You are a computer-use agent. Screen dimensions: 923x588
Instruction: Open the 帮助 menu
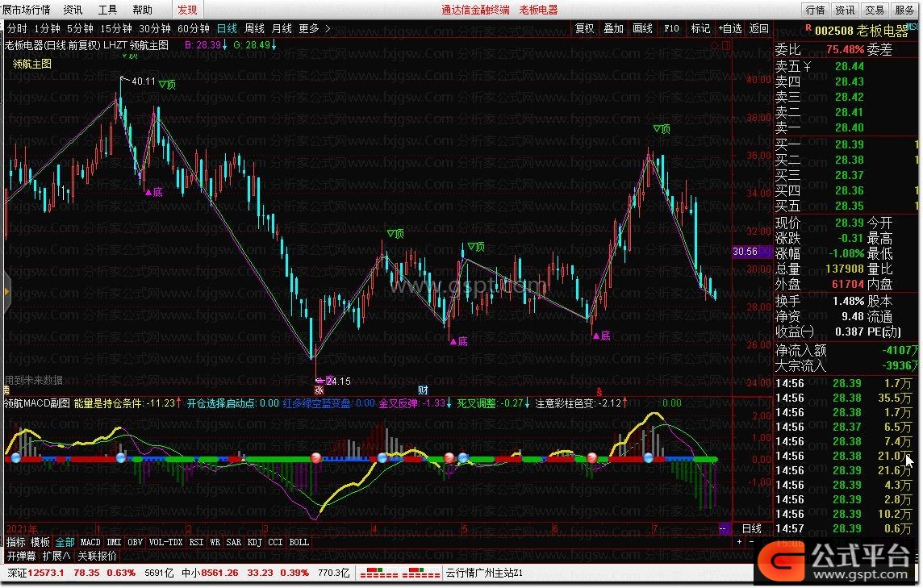tap(143, 10)
